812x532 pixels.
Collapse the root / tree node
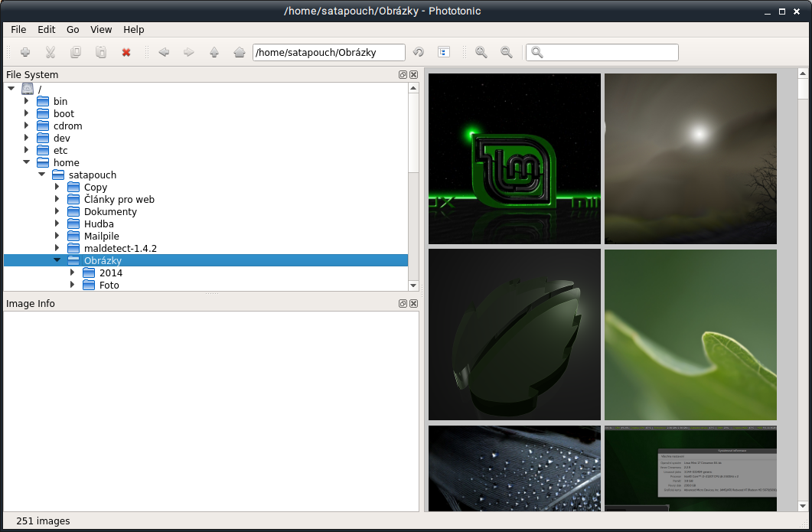click(x=11, y=89)
